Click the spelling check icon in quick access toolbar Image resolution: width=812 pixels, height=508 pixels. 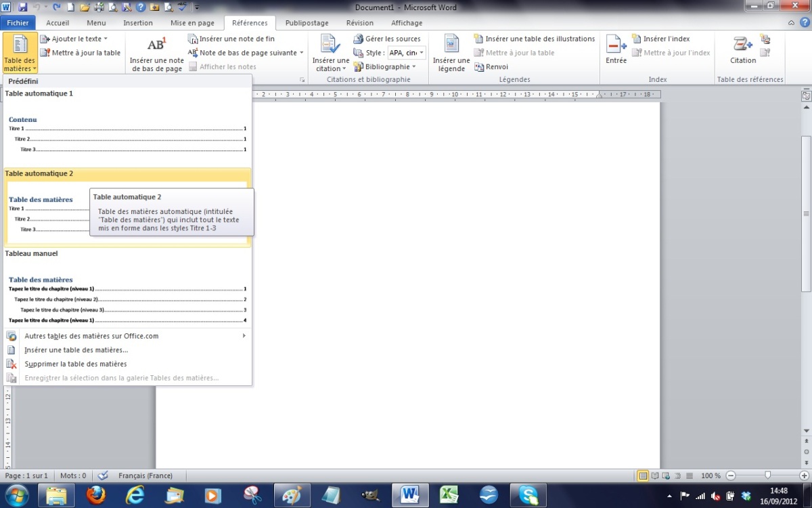tap(183, 7)
